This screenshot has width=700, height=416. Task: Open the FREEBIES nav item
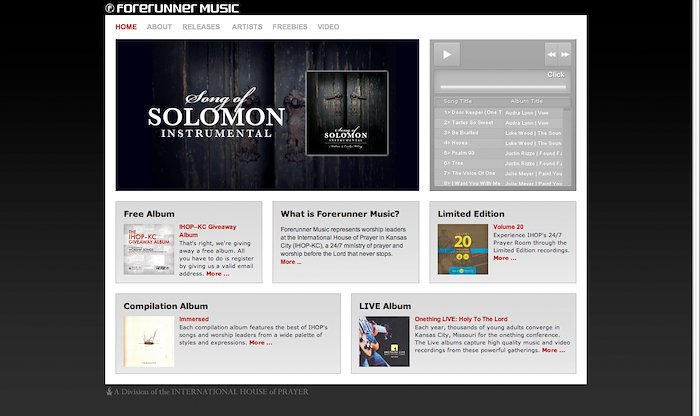point(290,27)
